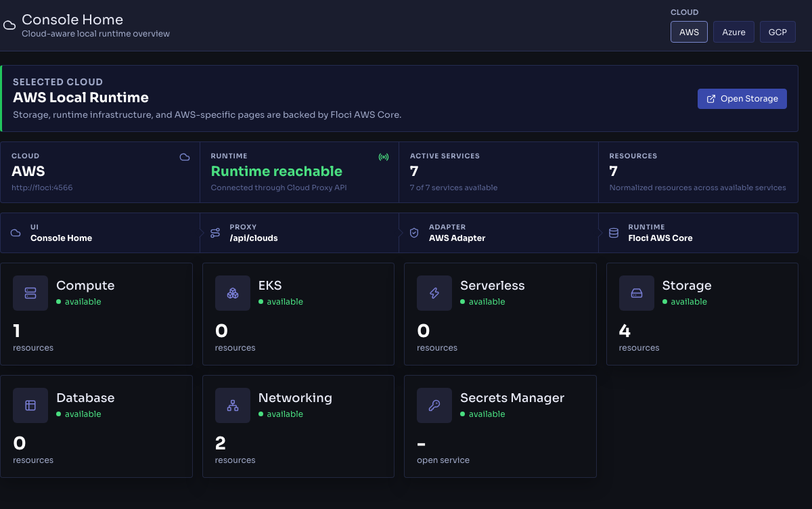
Task: Click the Networking card's '2' resource count
Action: tap(221, 443)
